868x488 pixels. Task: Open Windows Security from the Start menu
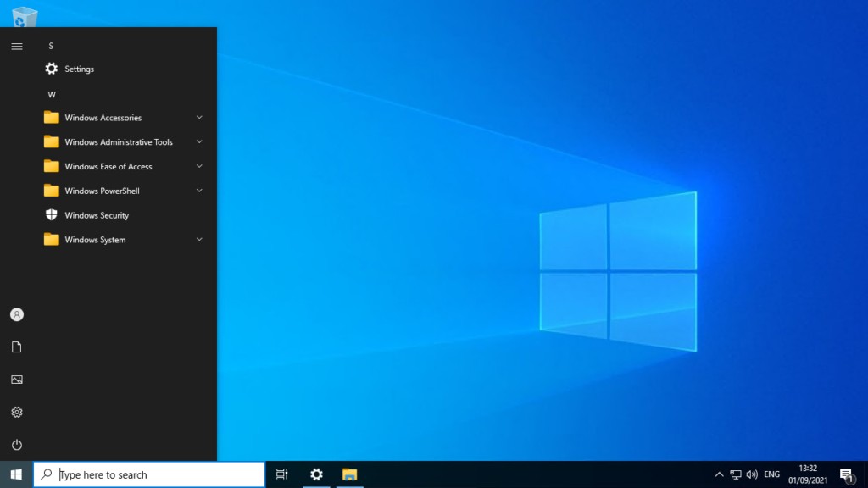pyautogui.click(x=97, y=215)
